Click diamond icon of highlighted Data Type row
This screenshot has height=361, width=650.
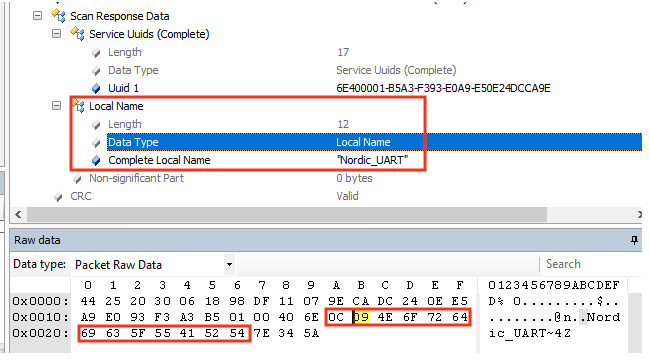(x=96, y=143)
